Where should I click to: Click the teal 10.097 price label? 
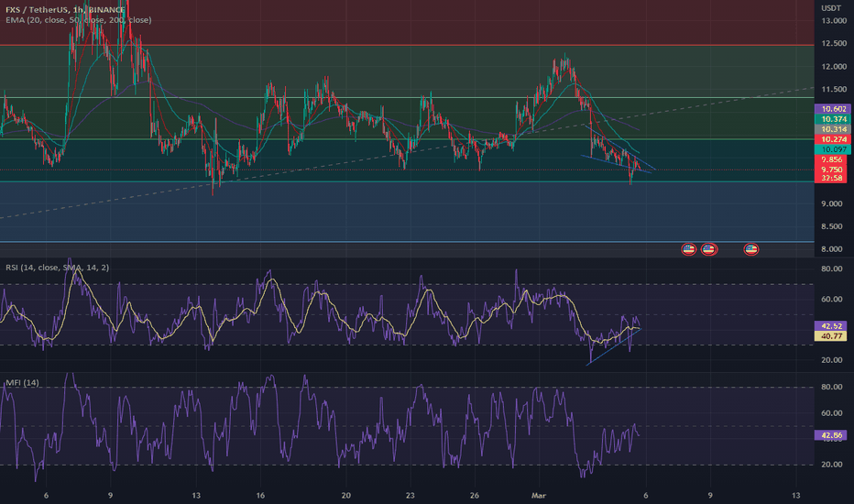(x=833, y=149)
